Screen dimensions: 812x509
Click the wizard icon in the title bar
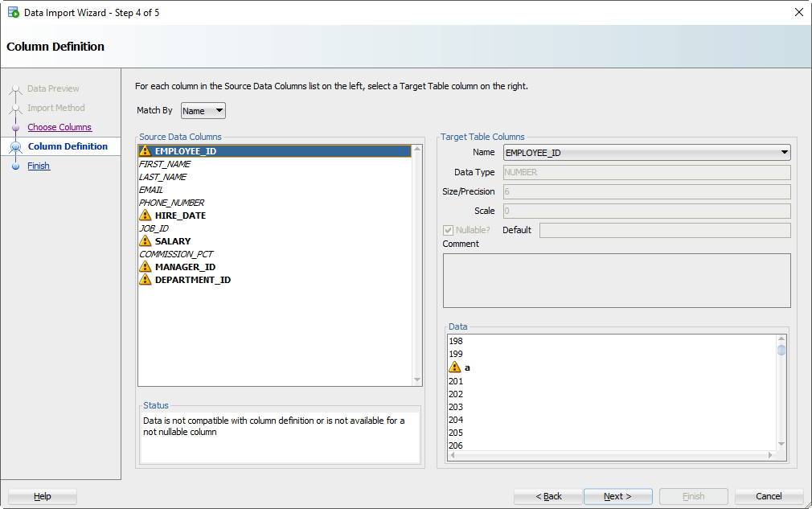point(11,12)
